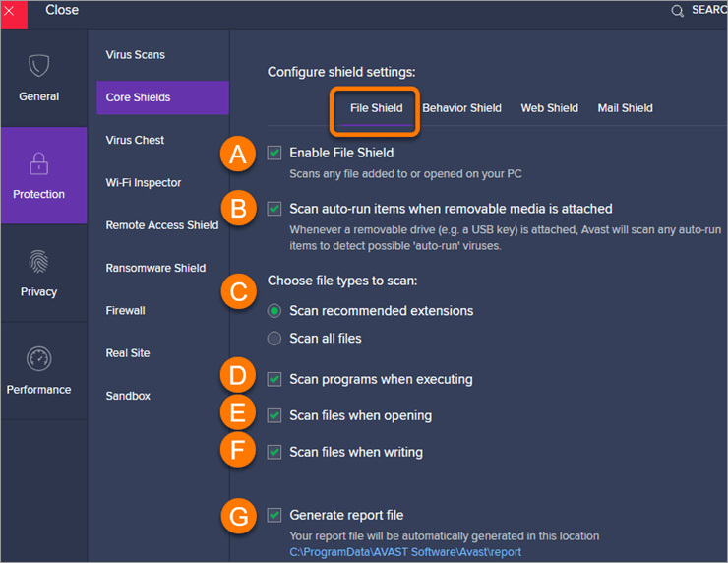Screen dimensions: 728x563
Task: Open Sandbox settings
Action: pyautogui.click(x=128, y=396)
